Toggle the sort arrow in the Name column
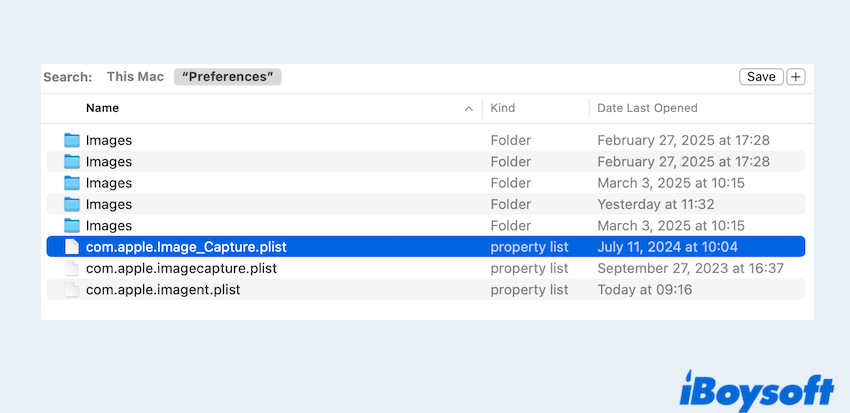The width and height of the screenshot is (850, 413). coord(469,108)
